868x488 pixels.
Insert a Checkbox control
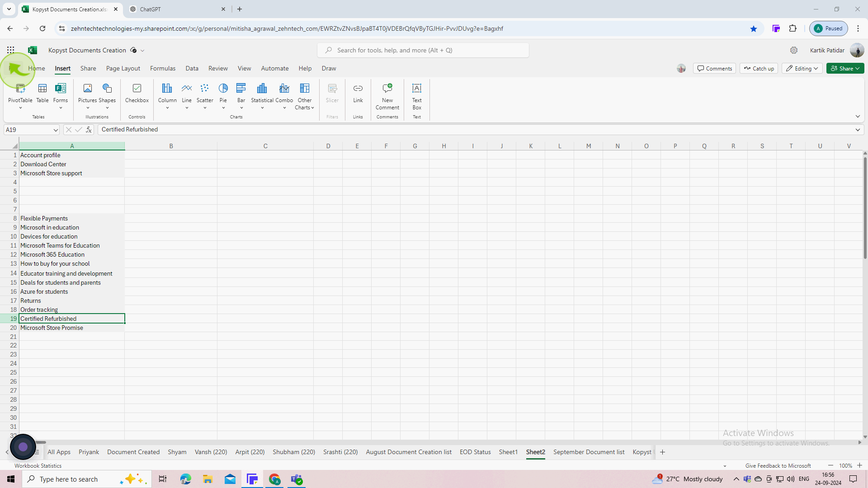tap(137, 93)
